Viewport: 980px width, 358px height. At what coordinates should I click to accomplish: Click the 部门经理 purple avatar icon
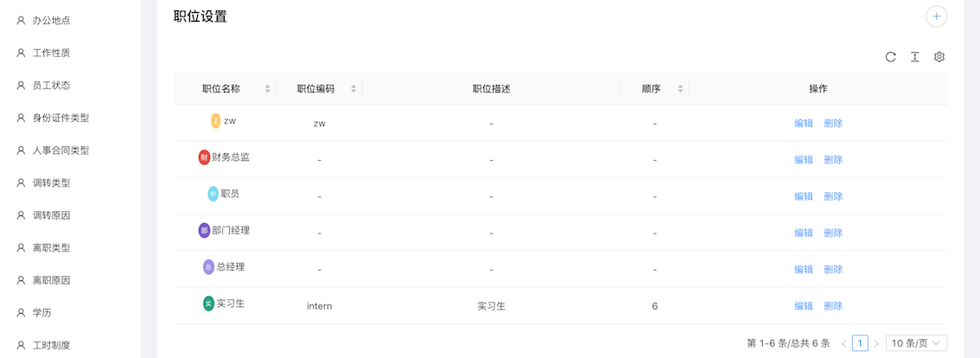(204, 230)
